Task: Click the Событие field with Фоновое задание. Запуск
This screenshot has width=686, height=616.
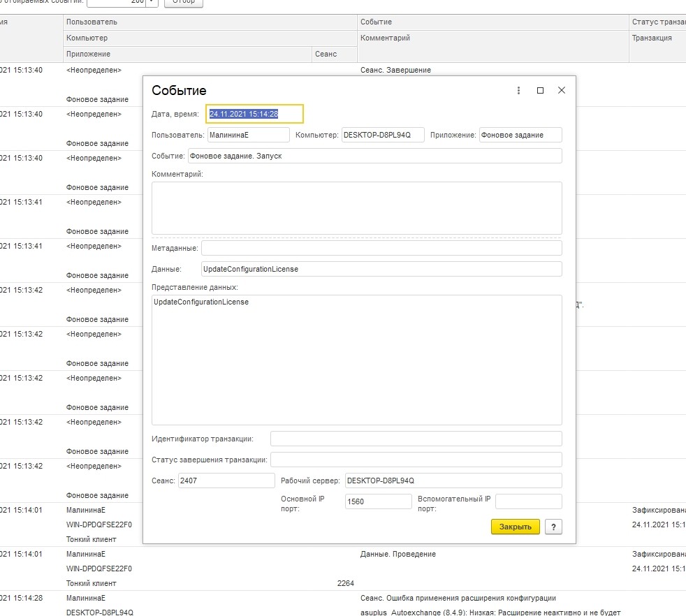Action: (x=374, y=156)
